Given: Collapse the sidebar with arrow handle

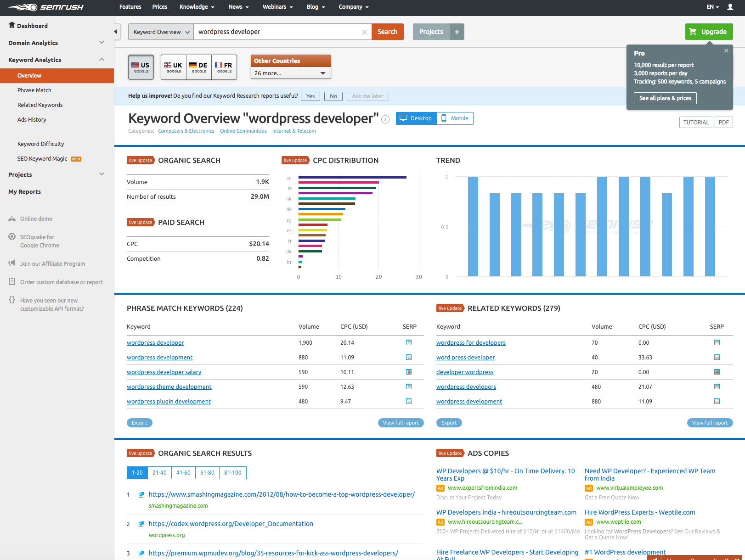Looking at the screenshot, I should [116, 32].
